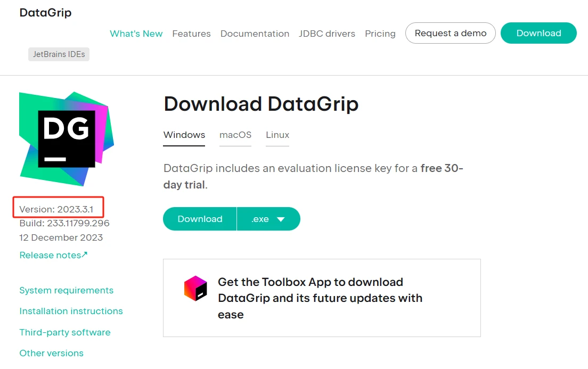Open the Features menu item
Image resolution: width=588 pixels, height=369 pixels.
pos(191,34)
